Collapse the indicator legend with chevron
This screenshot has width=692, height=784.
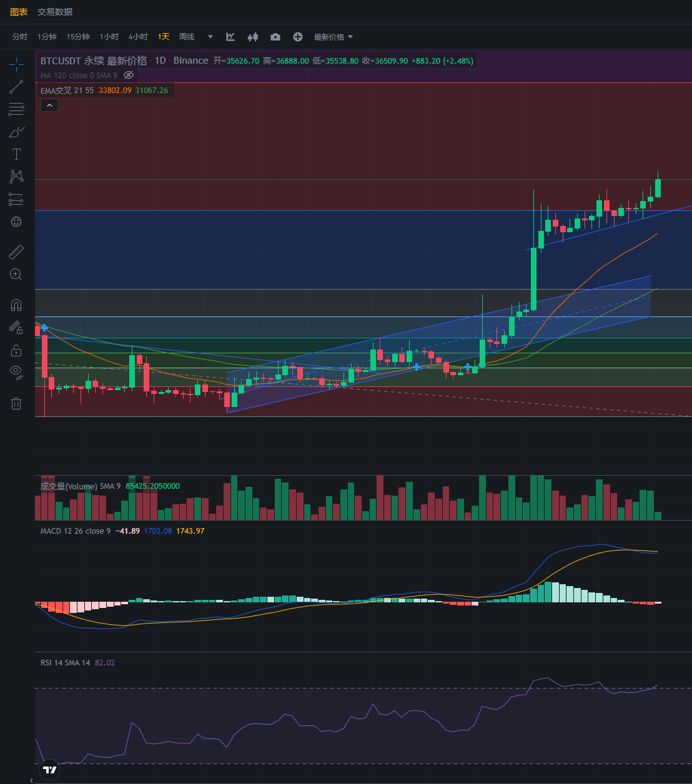point(49,105)
